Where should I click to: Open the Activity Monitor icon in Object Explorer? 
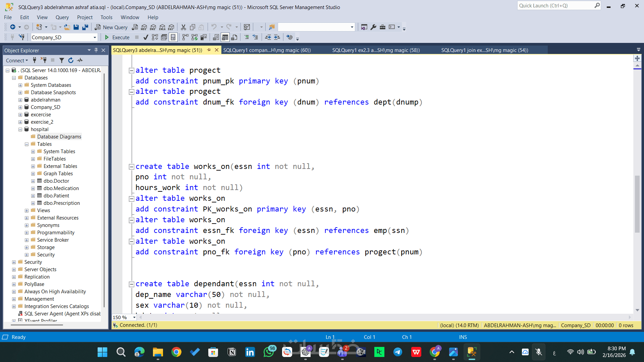pyautogui.click(x=80, y=60)
